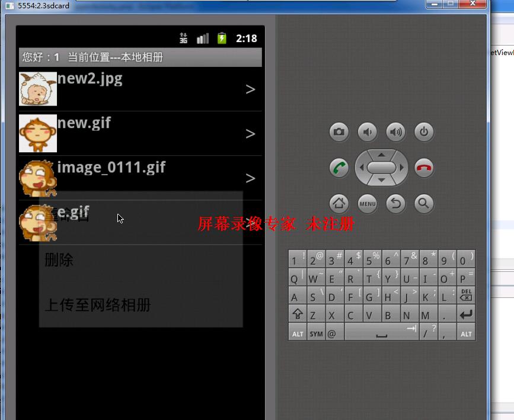Select 上传至网络相册 in the context menu
Image resolution: width=514 pixels, height=420 pixels.
(141, 304)
